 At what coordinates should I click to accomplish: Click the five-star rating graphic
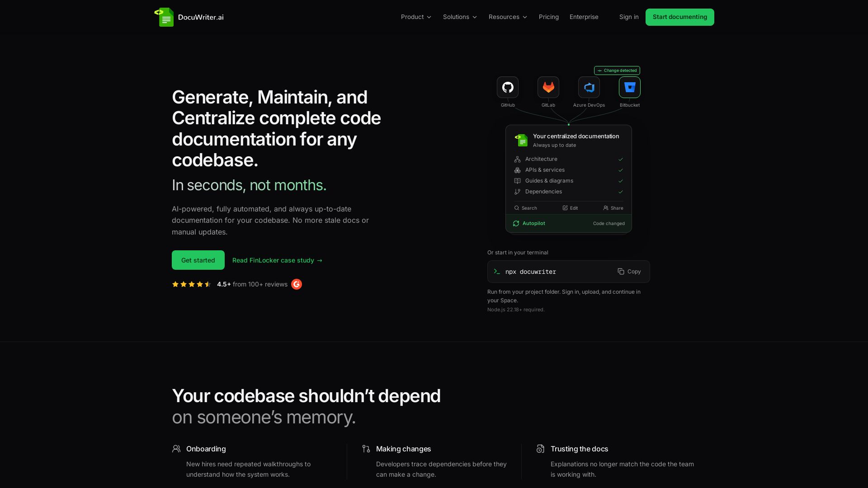(192, 284)
